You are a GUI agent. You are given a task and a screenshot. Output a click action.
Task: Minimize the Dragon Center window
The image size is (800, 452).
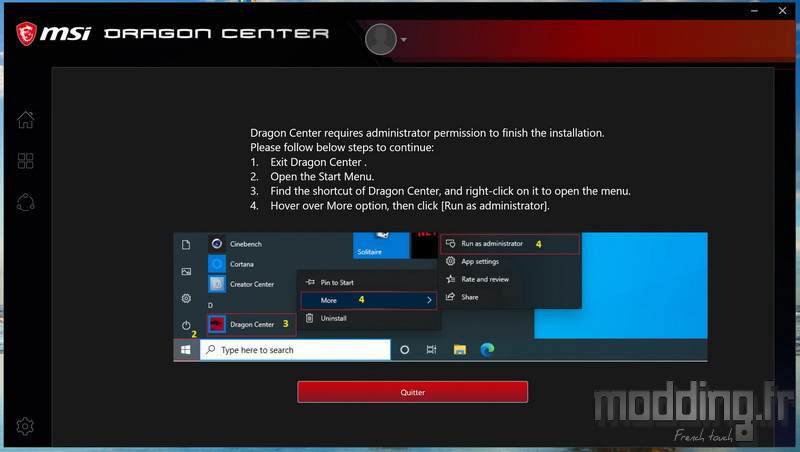[754, 11]
